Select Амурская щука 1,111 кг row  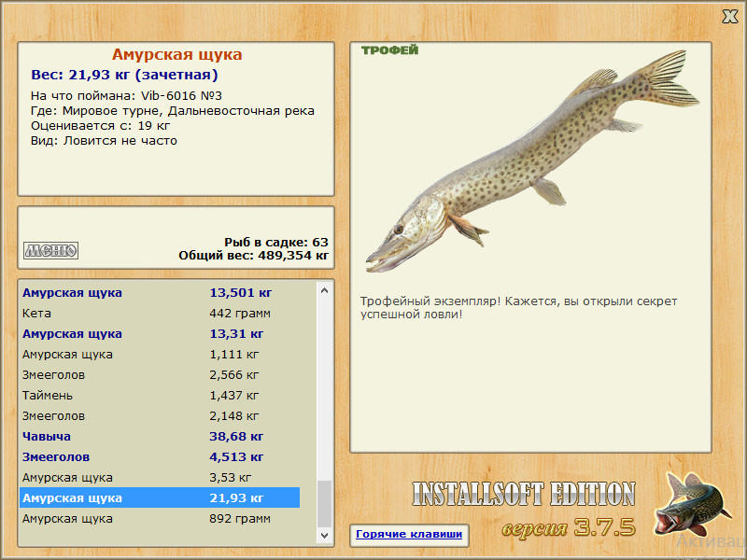pyautogui.click(x=160, y=355)
